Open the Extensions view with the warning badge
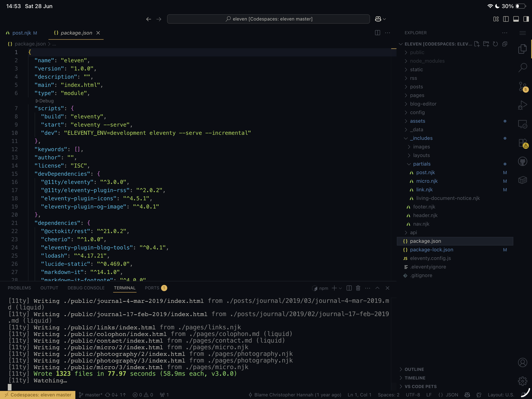This screenshot has height=399, width=532. pos(523,142)
